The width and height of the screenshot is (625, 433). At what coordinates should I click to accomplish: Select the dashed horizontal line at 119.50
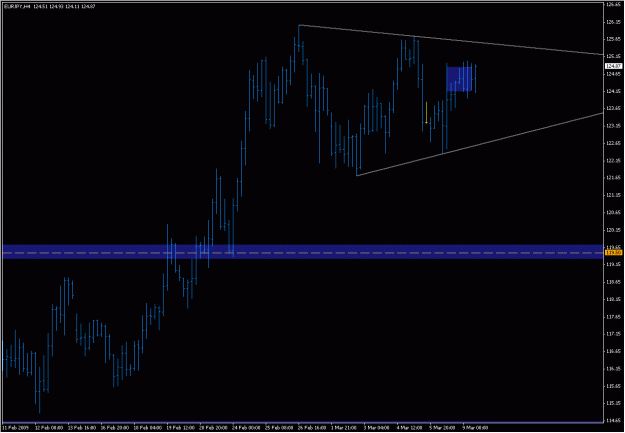301,253
